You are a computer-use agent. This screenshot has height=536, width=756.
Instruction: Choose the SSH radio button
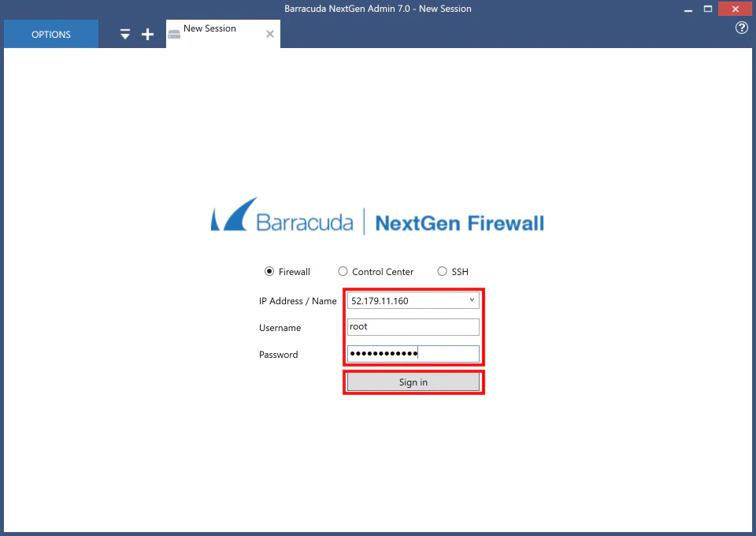pos(442,272)
